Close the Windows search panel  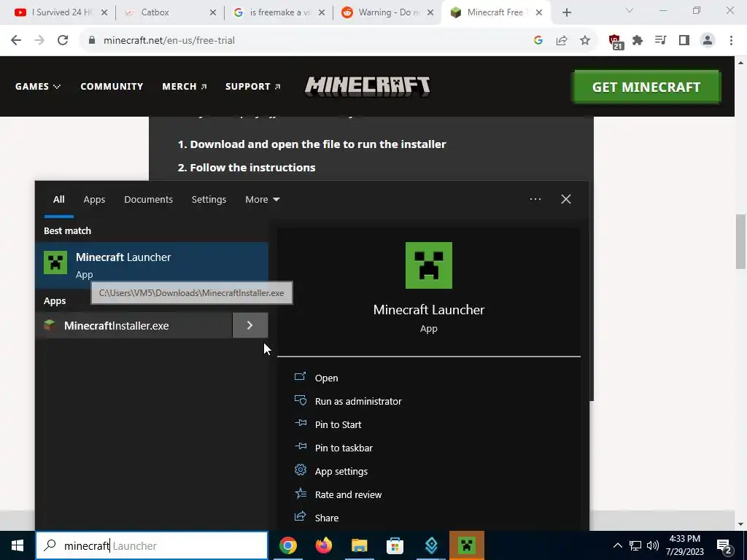(566, 199)
